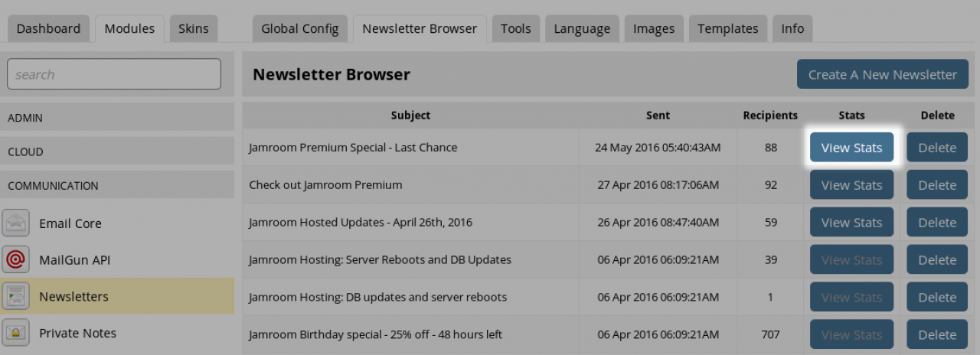Expand the CLOUD category section

(x=117, y=151)
